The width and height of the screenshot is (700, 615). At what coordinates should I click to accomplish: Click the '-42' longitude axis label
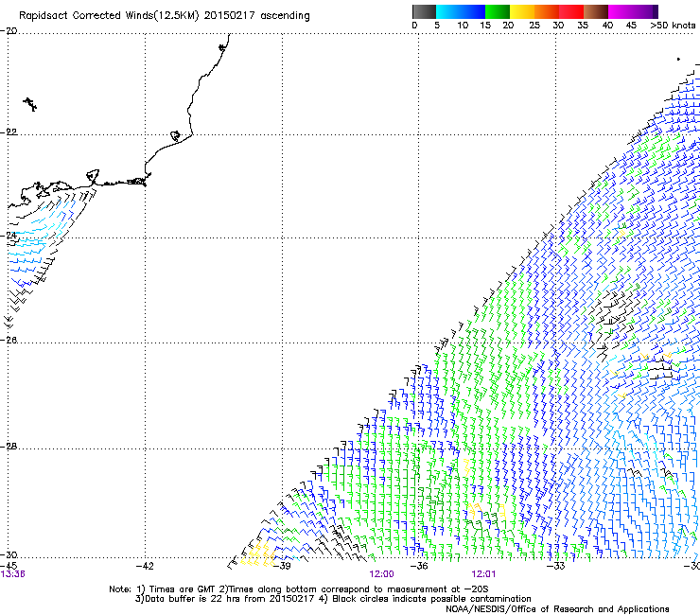[x=145, y=567]
